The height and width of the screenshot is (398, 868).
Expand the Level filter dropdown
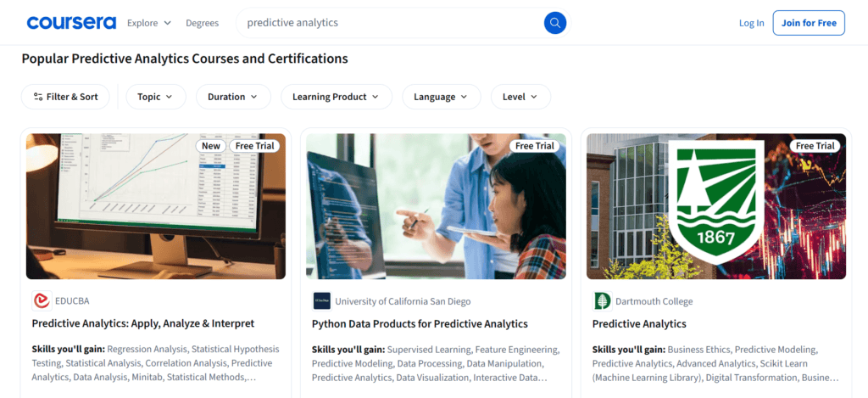tap(520, 97)
